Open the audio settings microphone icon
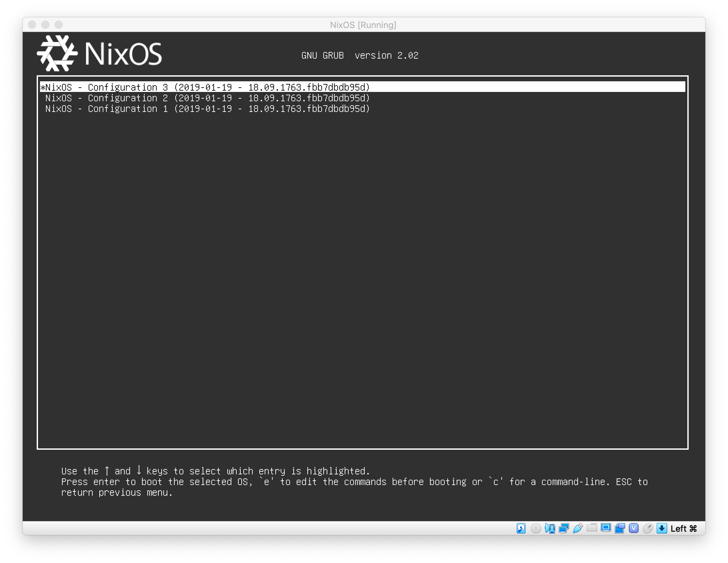728x563 pixels. tap(550, 528)
